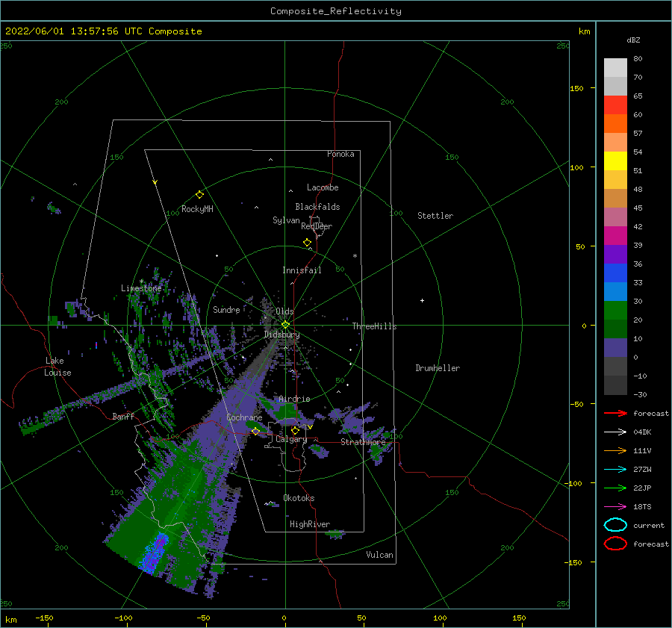Click the Stettler town label
The width and height of the screenshot is (672, 628).
point(435,216)
